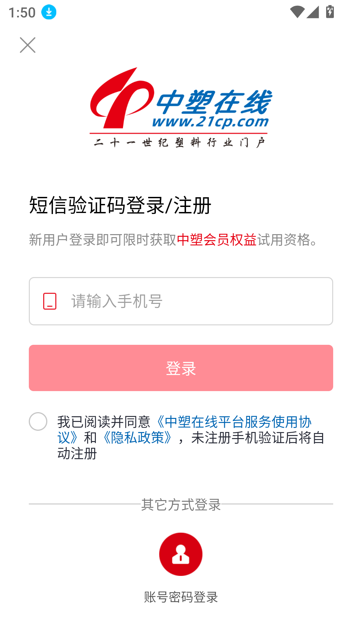The image size is (362, 644).
Task: Open the 《中塑在线平台服务使用协议》 link
Action: (235, 422)
